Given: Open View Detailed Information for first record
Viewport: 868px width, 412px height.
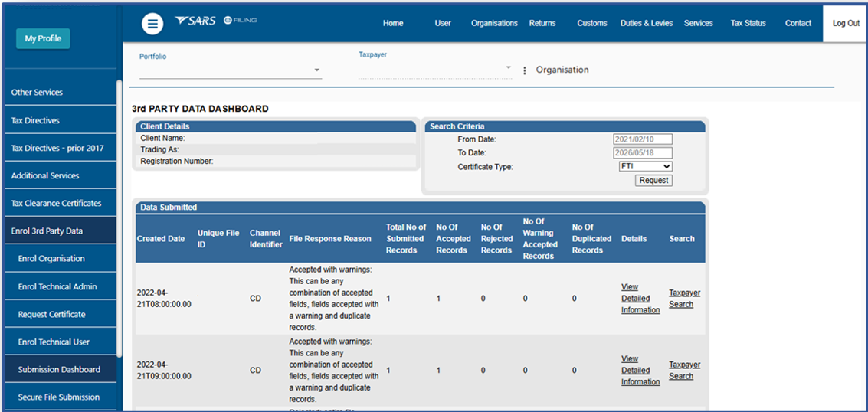Looking at the screenshot, I should click(640, 299).
